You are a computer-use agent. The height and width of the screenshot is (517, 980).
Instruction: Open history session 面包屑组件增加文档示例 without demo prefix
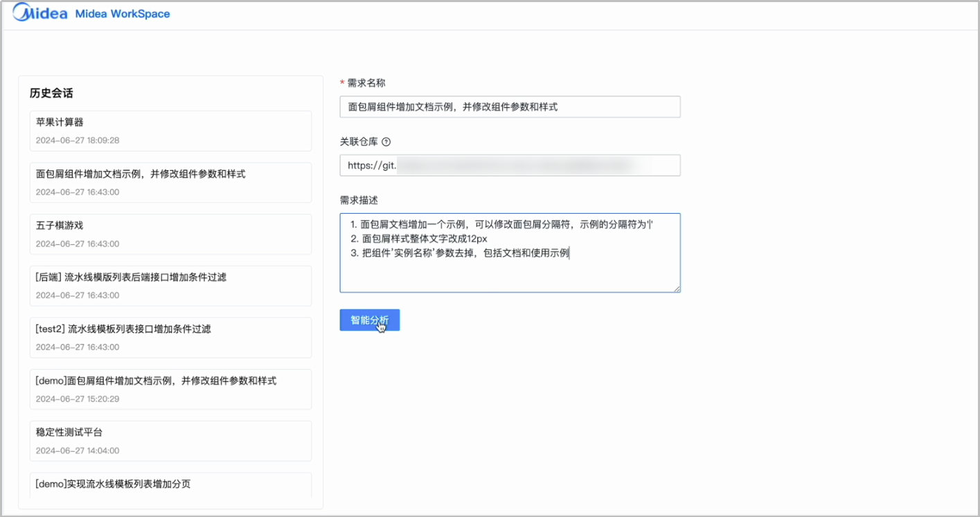(170, 182)
